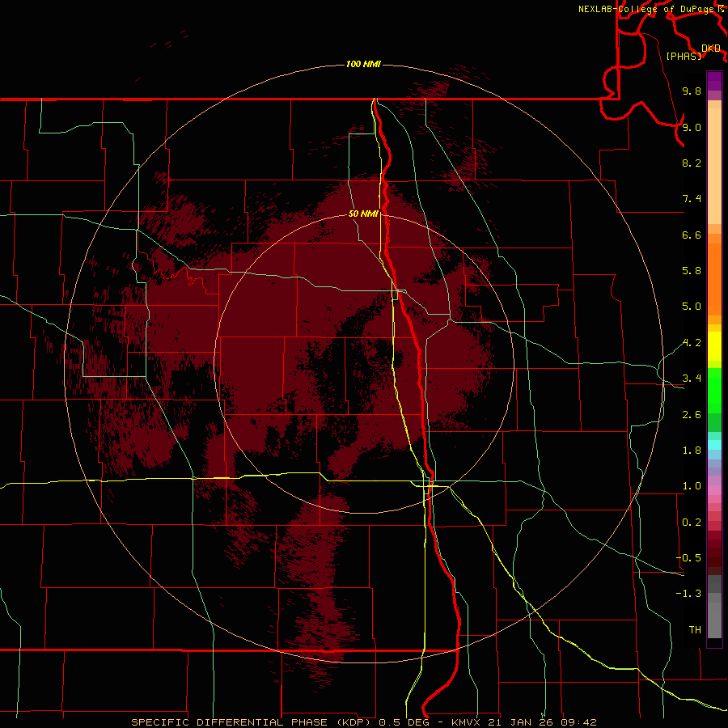The width and height of the screenshot is (728, 728).
Task: Click the 1.8 scale value
Action: (x=692, y=451)
